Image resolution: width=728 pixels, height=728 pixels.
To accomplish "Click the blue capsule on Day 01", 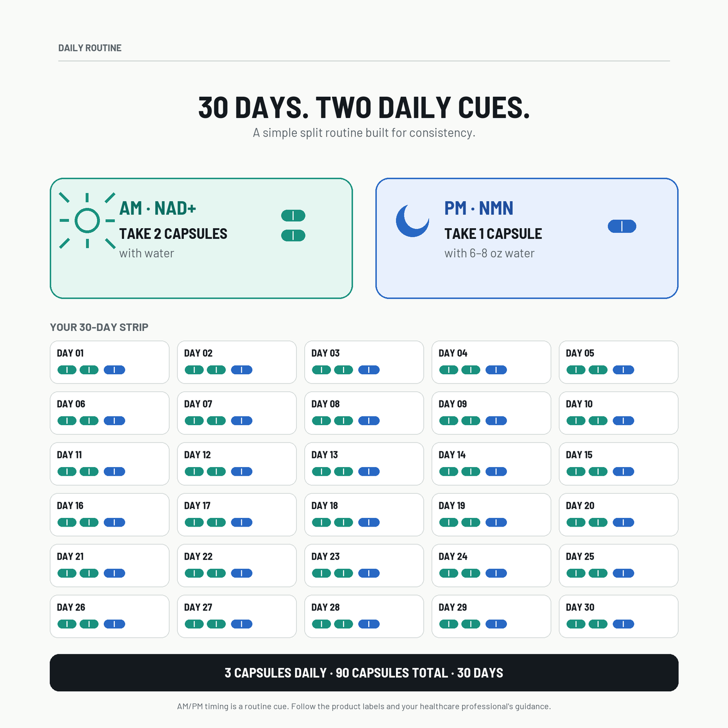I will 114,370.
